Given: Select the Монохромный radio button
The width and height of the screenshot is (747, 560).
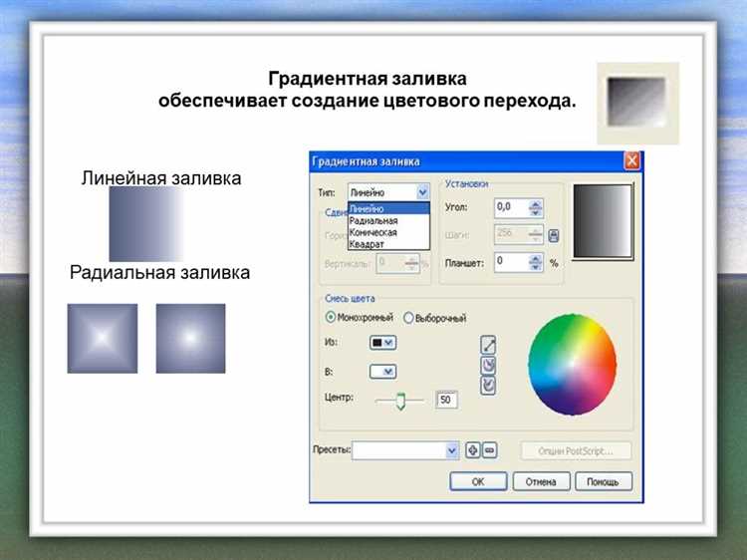Looking at the screenshot, I should (x=332, y=318).
